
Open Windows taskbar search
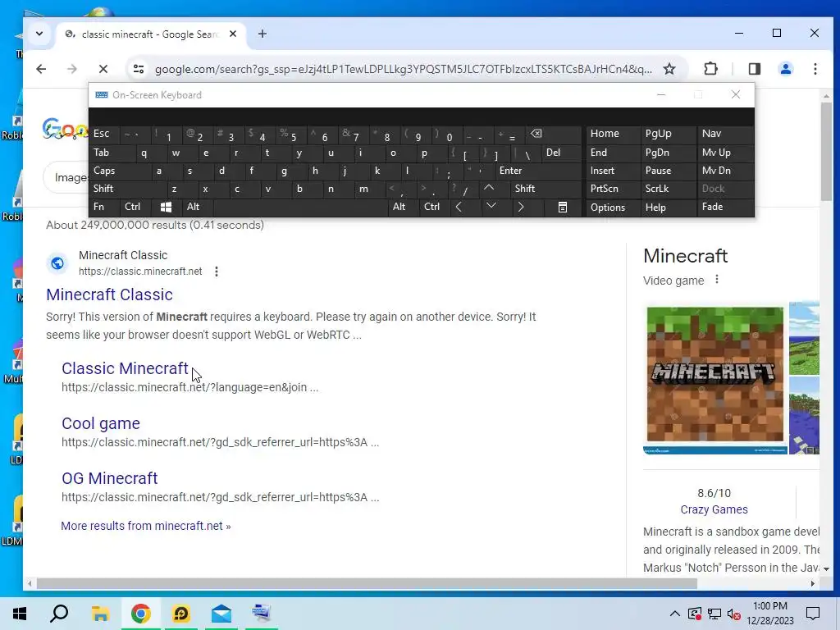(x=59, y=614)
